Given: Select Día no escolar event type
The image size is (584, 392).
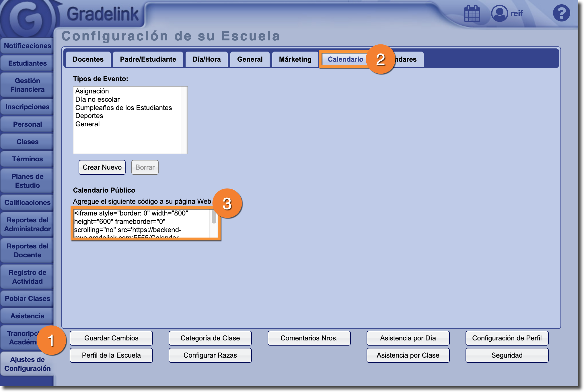Looking at the screenshot, I should [98, 99].
